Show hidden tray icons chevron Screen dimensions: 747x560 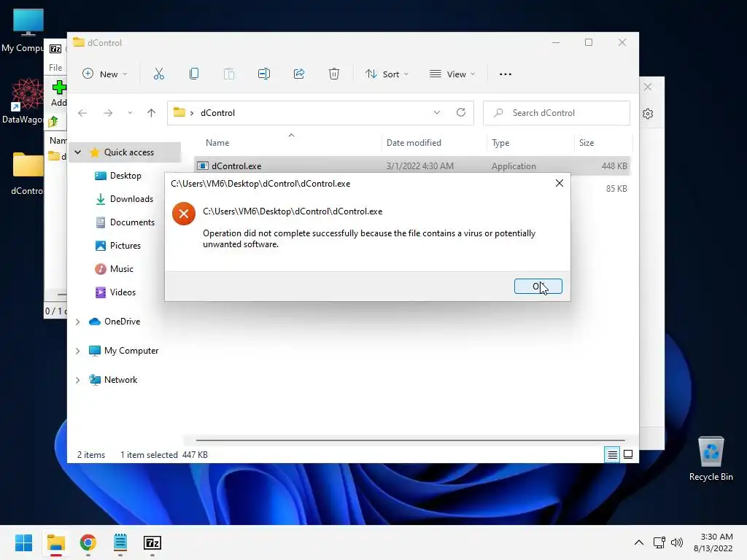tap(639, 542)
